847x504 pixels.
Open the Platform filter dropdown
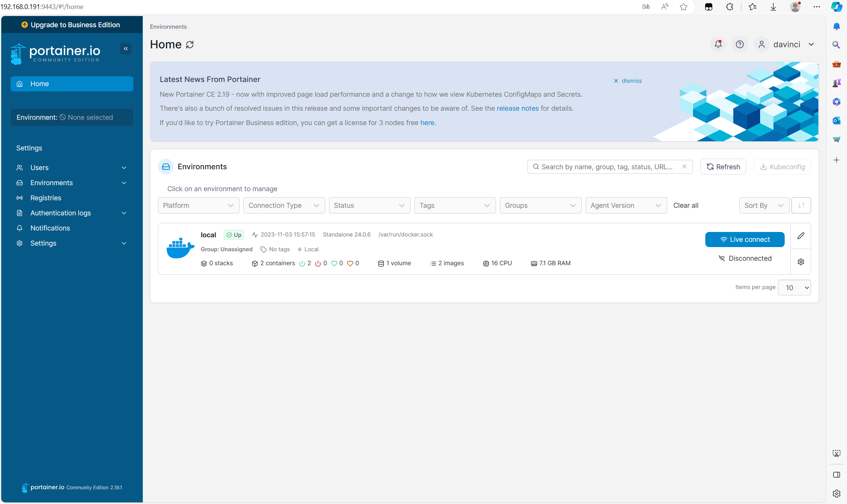[x=198, y=205]
